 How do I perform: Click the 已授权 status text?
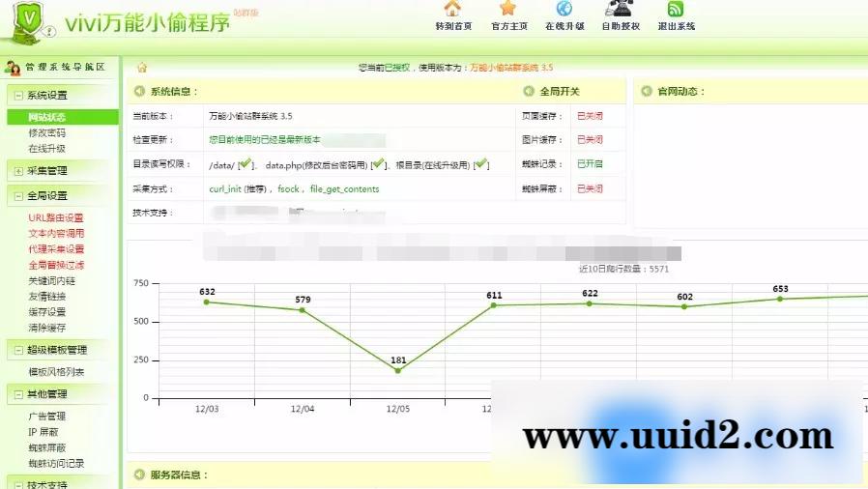pyautogui.click(x=397, y=68)
